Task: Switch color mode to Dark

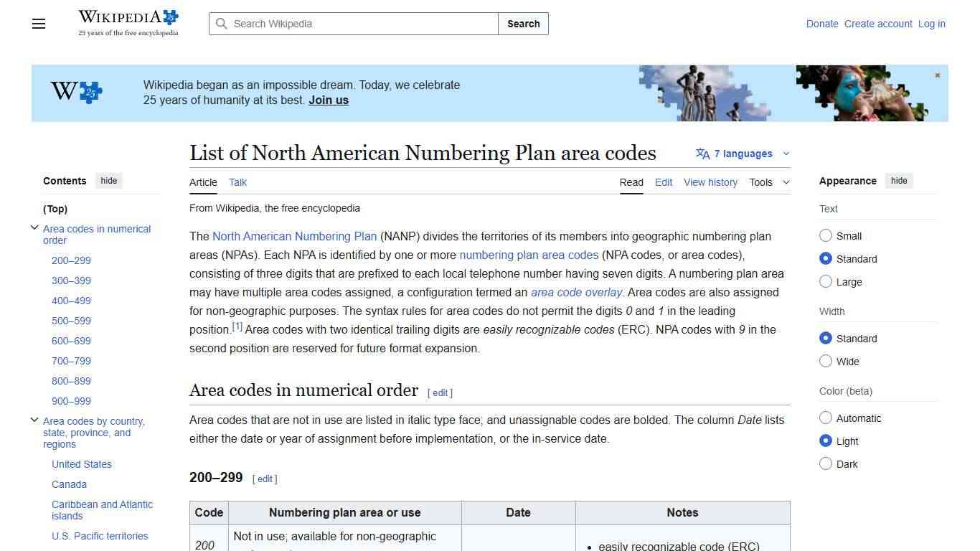Action: pyautogui.click(x=826, y=463)
